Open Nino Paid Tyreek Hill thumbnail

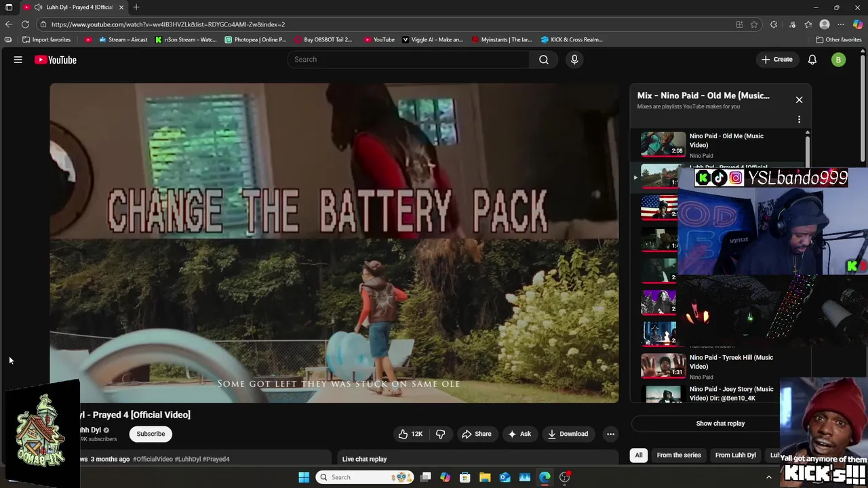click(663, 365)
